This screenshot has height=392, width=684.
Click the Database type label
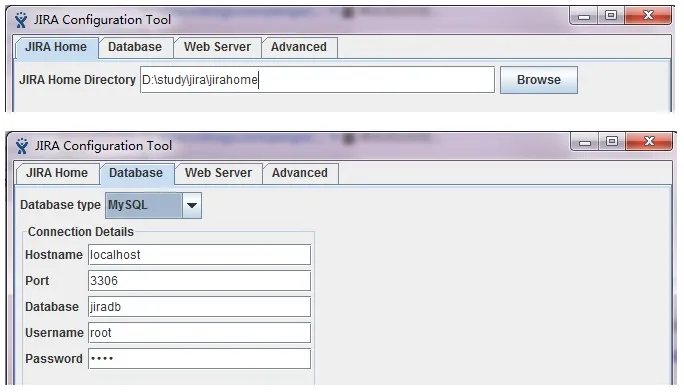(60, 205)
